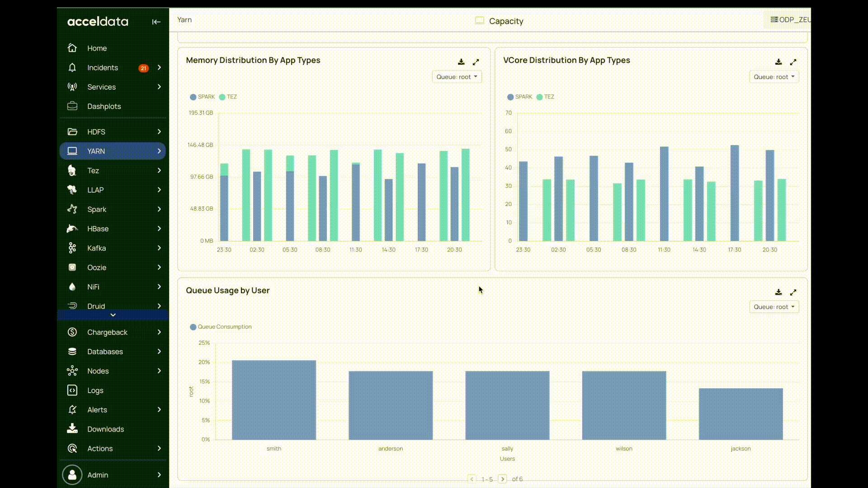Screen dimensions: 868x488
Task: Expand the Memory Distribution chart to fullscreen
Action: pos(476,62)
